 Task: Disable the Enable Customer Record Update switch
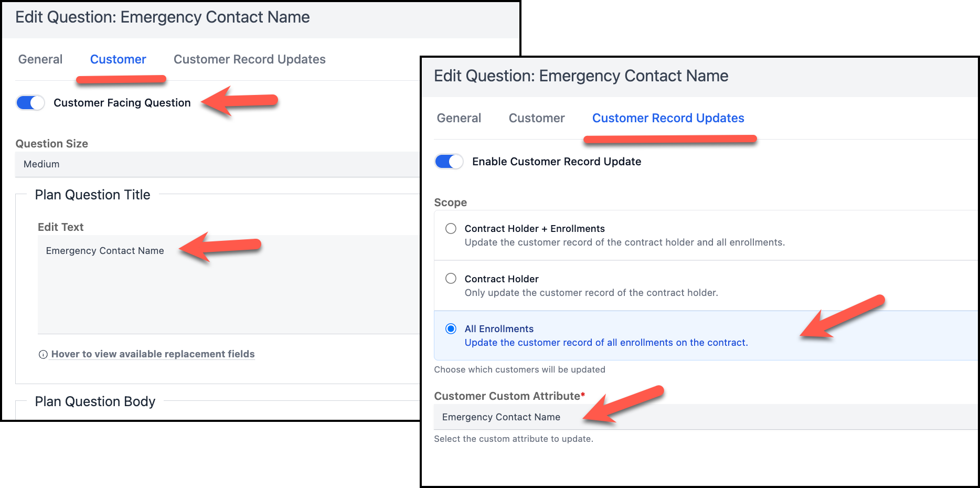[449, 162]
